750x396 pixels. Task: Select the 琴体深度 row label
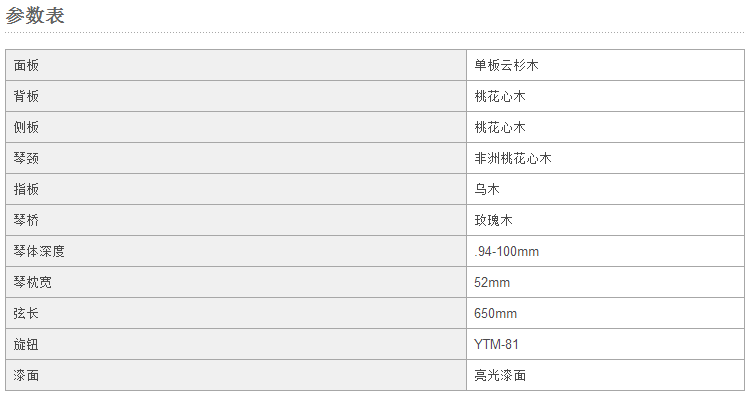point(236,251)
